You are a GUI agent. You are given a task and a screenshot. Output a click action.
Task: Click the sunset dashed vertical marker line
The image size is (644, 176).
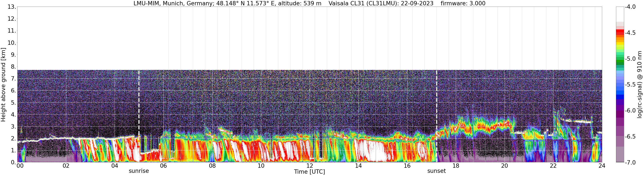click(x=437, y=116)
